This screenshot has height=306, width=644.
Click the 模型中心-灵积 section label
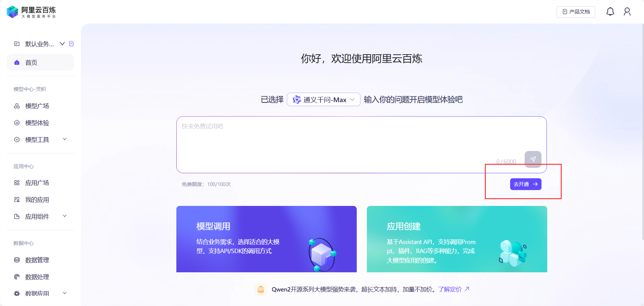pyautogui.click(x=30, y=89)
